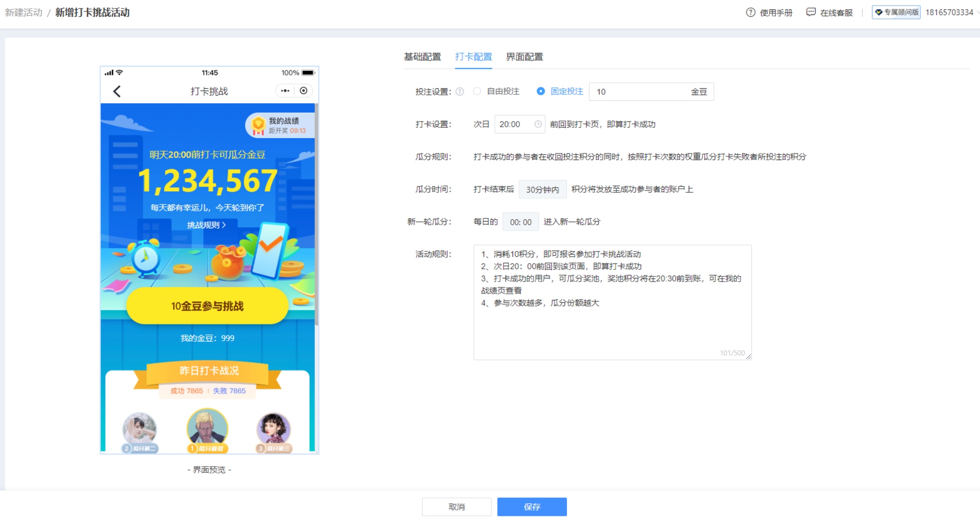Click the three-dots menu in phone preview
Viewport: 980px width, 521px height.
(285, 91)
